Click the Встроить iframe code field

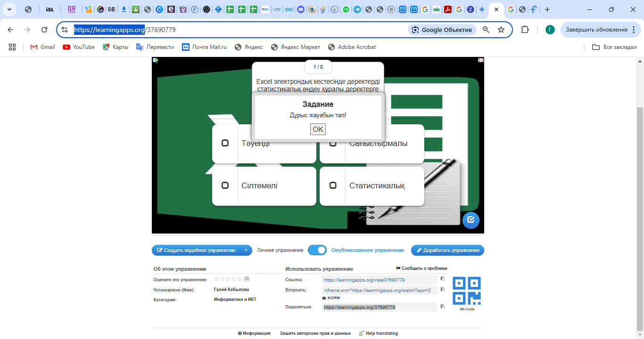point(380,290)
